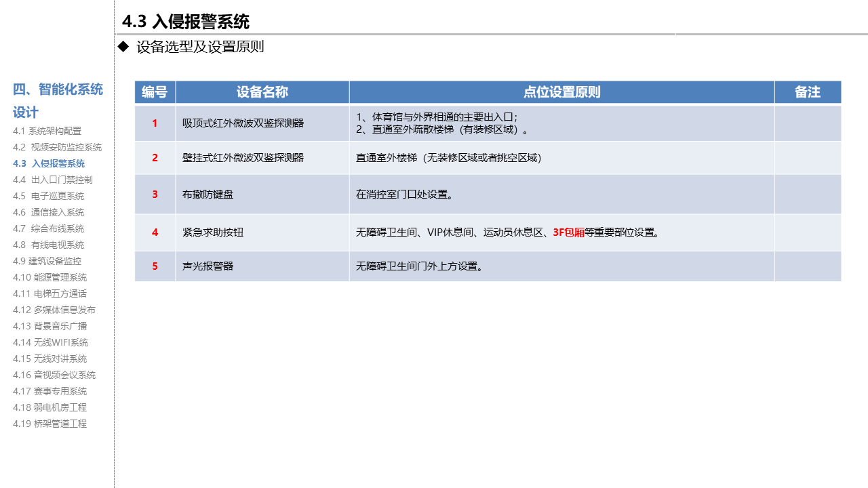This screenshot has width=868, height=488.
Task: Jump to 4.16 音视频会议系统
Action: point(54,375)
